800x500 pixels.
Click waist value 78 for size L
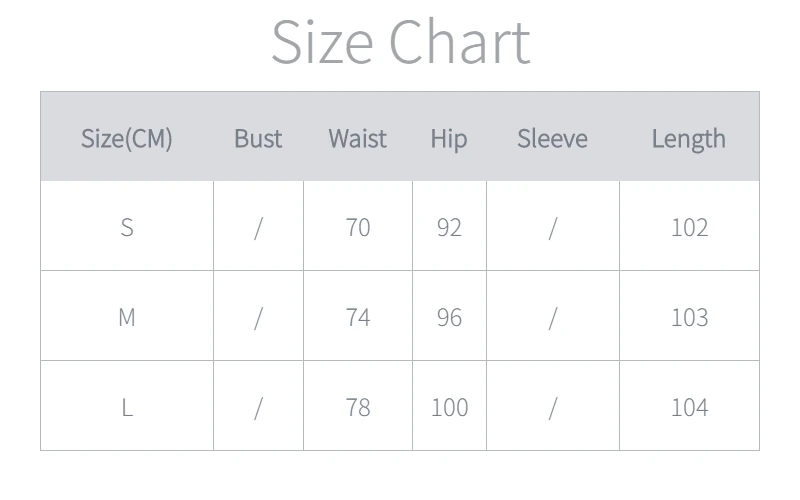358,407
